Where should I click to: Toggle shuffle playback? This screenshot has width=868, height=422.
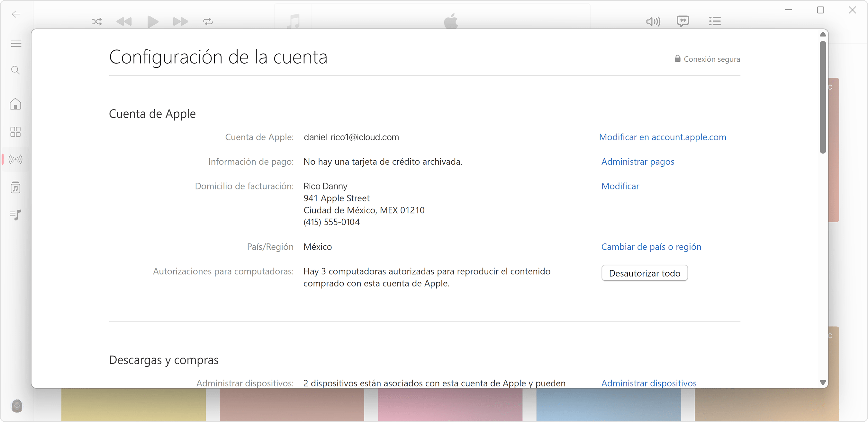(x=97, y=22)
